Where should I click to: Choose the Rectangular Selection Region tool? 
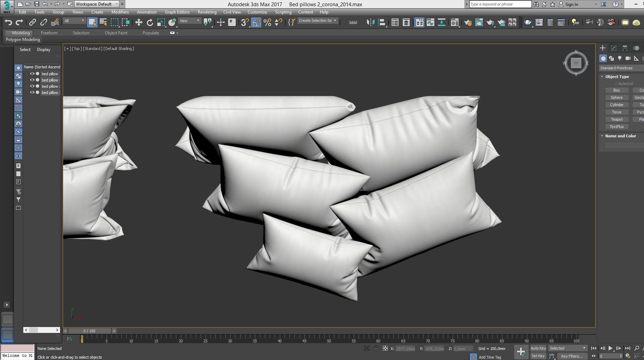[114, 23]
